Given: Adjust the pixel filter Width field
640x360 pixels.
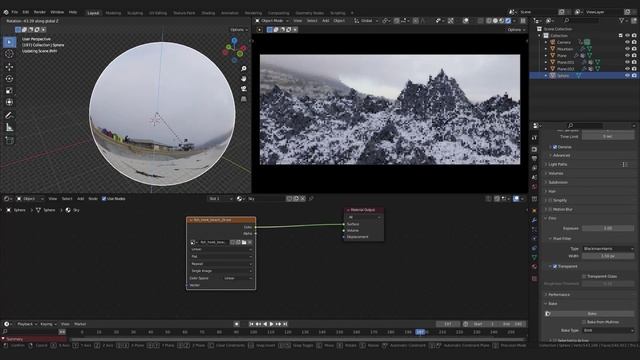Looking at the screenshot, I should tap(608, 256).
